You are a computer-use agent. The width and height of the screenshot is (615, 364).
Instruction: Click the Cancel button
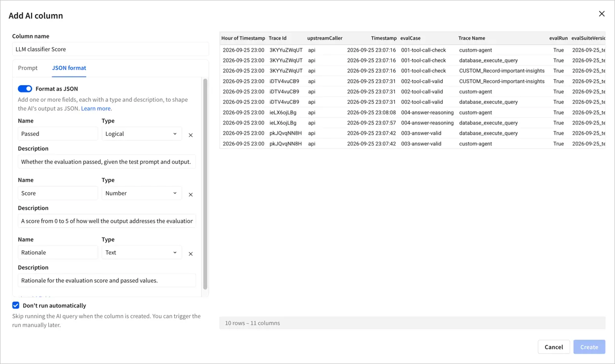[553, 347]
